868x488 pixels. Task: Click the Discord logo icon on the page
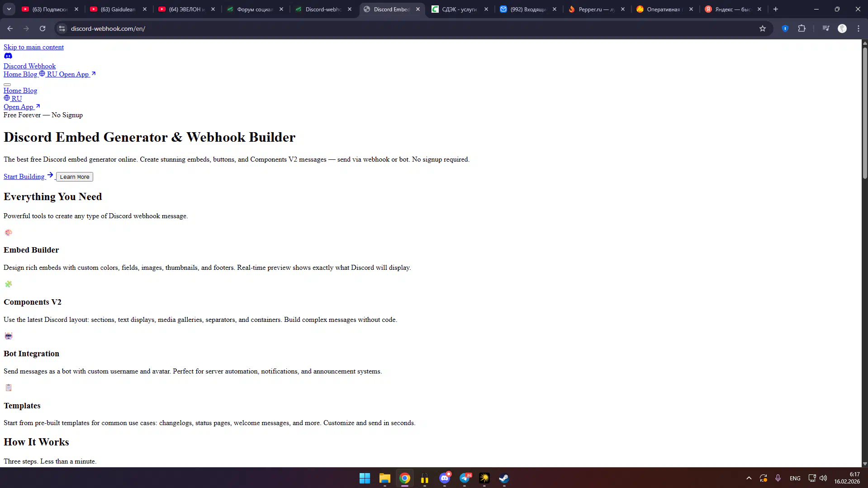(8, 56)
